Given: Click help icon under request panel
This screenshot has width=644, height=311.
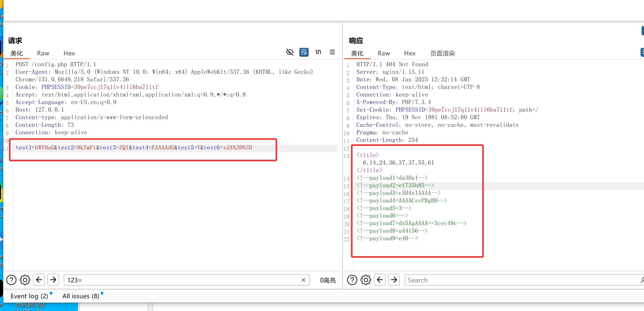Looking at the screenshot, I should [x=11, y=280].
